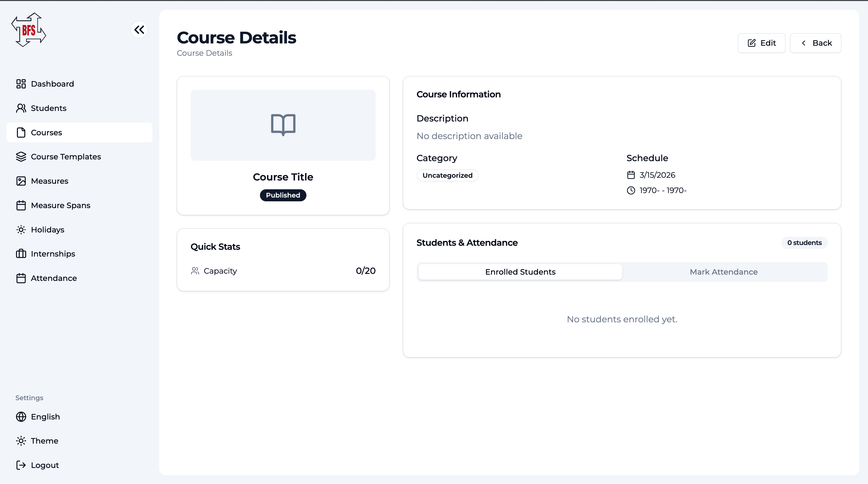Click the date 3/15/2026
The image size is (868, 484).
pos(657,175)
